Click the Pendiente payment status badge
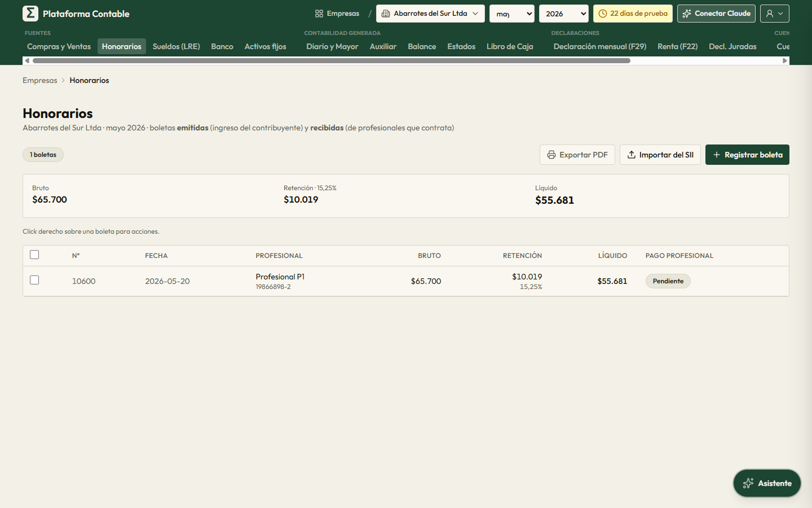812x508 pixels. 668,281
